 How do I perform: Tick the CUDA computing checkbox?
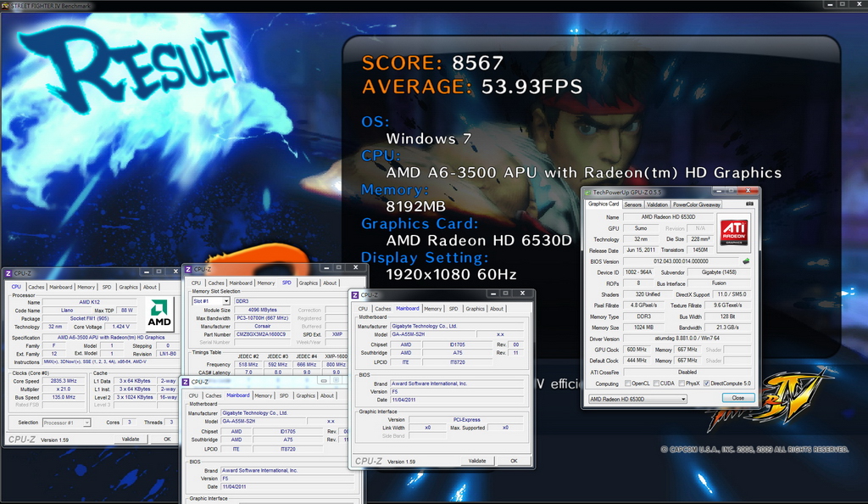click(x=656, y=384)
